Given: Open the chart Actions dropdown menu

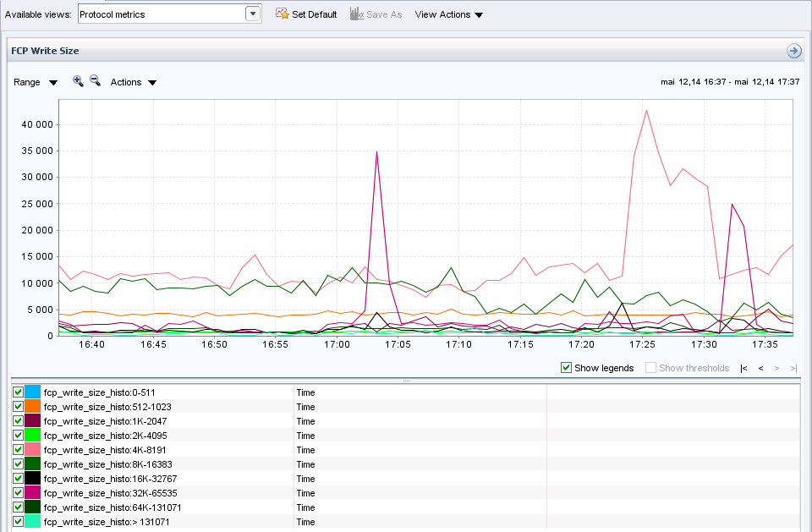Looking at the screenshot, I should point(134,82).
